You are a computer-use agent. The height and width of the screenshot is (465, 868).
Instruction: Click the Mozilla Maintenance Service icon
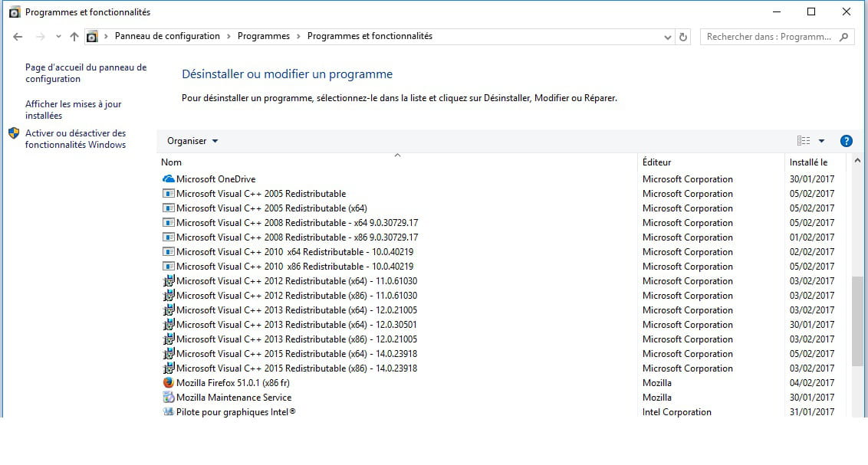point(168,397)
